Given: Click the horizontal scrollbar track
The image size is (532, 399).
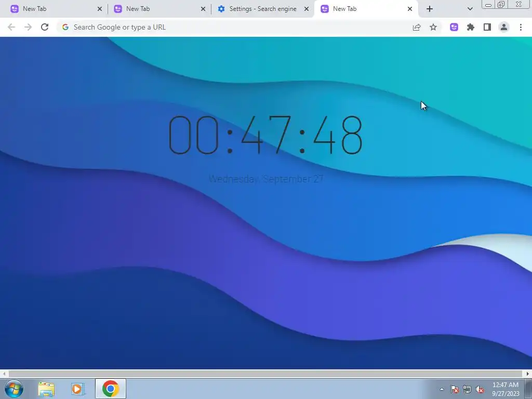Looking at the screenshot, I should [x=265, y=374].
